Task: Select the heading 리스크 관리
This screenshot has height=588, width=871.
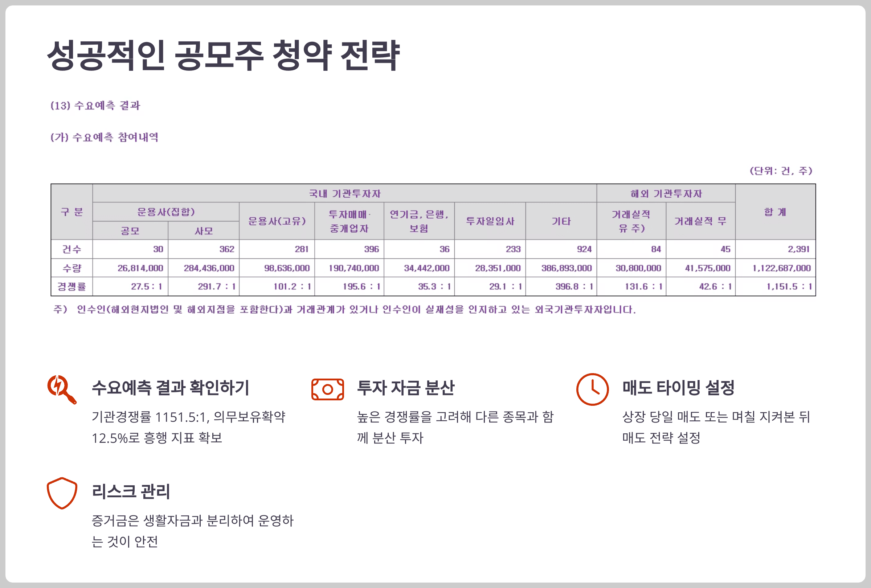Action: [x=131, y=491]
